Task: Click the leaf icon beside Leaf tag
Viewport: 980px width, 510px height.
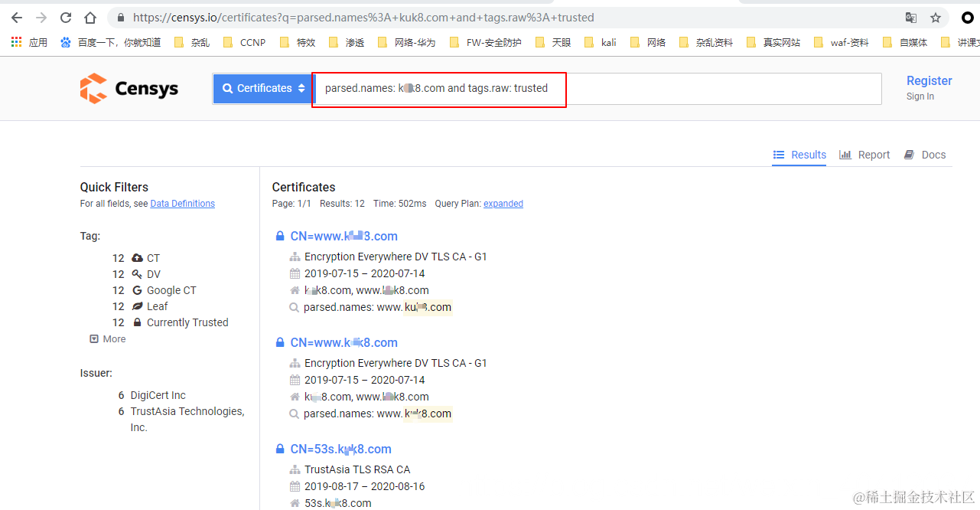Action: [137, 306]
